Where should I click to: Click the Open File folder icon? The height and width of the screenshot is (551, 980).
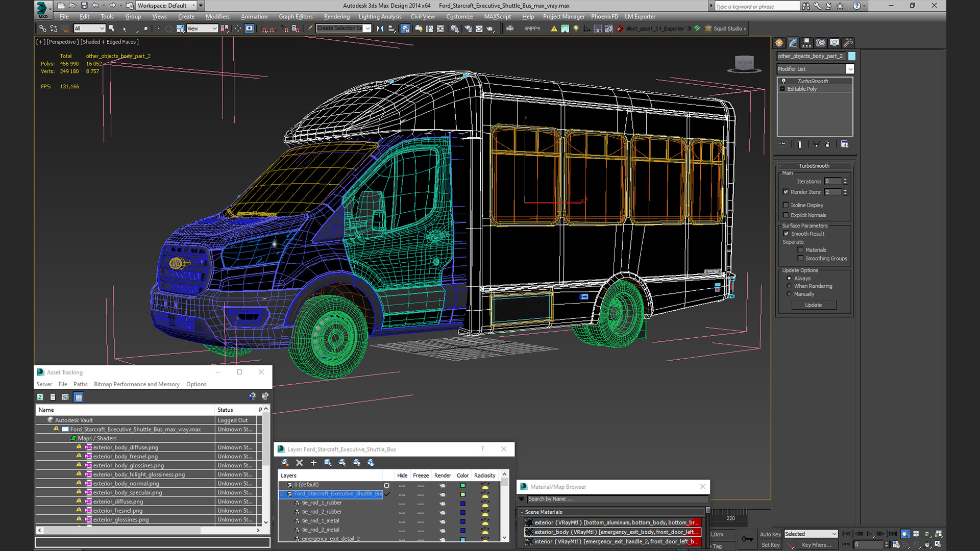(72, 6)
